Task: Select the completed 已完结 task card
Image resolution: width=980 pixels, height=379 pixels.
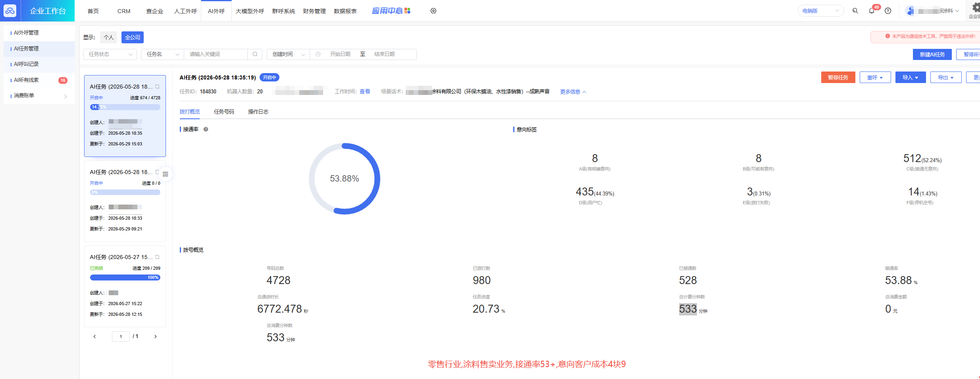Action: [125, 286]
